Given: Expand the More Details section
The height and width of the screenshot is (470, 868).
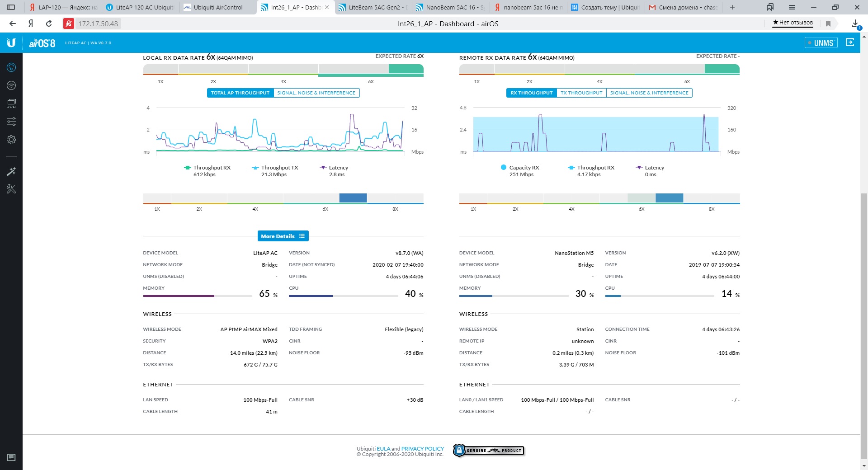Looking at the screenshot, I should tap(283, 236).
